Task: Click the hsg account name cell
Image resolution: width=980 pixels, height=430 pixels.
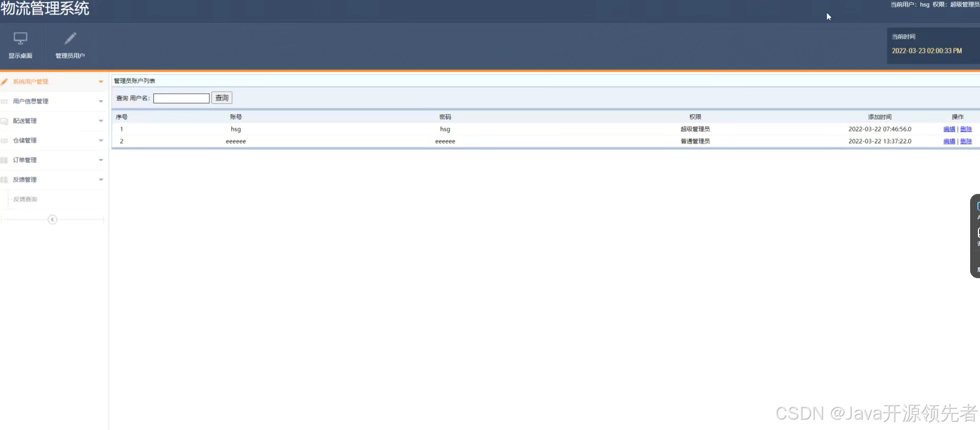Action: point(236,129)
